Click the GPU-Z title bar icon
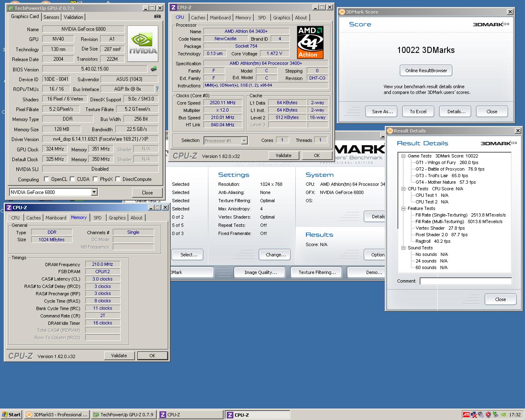Viewport: 525px width, 420px height. 11,8
